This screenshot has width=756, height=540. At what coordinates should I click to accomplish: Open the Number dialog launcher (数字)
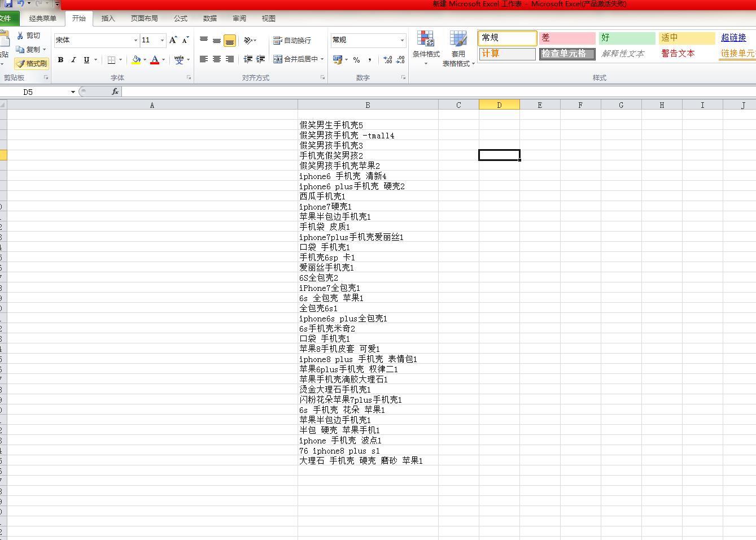point(403,77)
